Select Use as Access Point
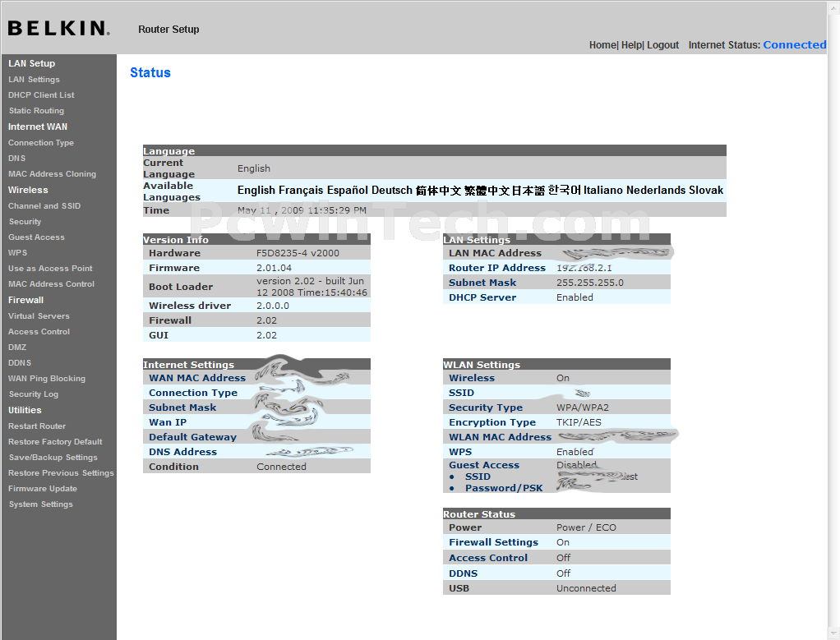Viewport: 840px width, 640px height. (50, 268)
